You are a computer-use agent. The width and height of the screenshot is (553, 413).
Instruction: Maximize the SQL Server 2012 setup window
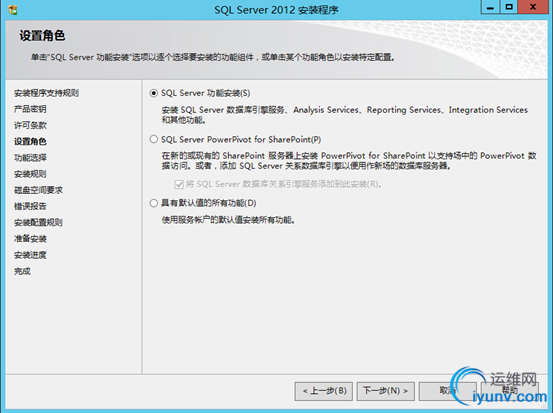[509, 7]
